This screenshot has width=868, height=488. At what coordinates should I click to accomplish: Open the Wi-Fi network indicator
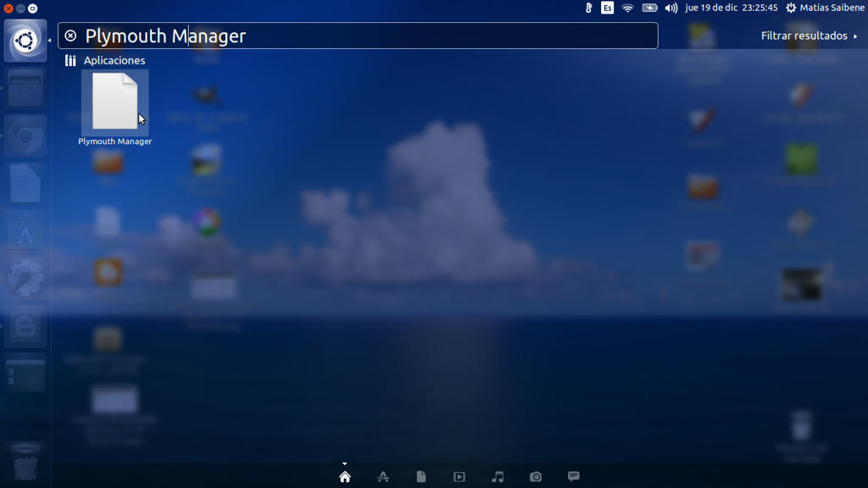[x=627, y=8]
